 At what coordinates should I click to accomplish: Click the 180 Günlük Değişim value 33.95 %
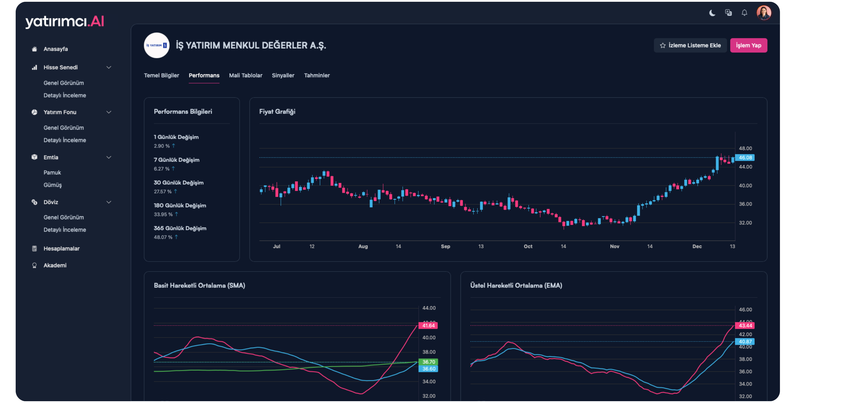point(163,214)
